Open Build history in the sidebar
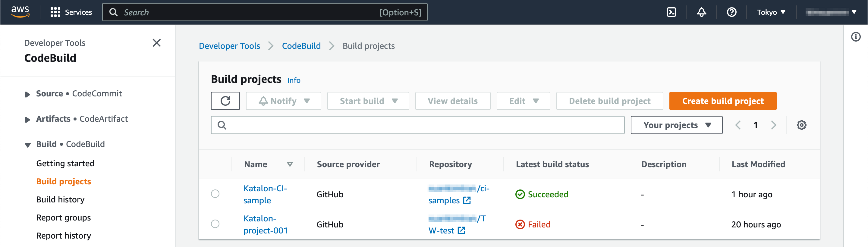 [60, 199]
